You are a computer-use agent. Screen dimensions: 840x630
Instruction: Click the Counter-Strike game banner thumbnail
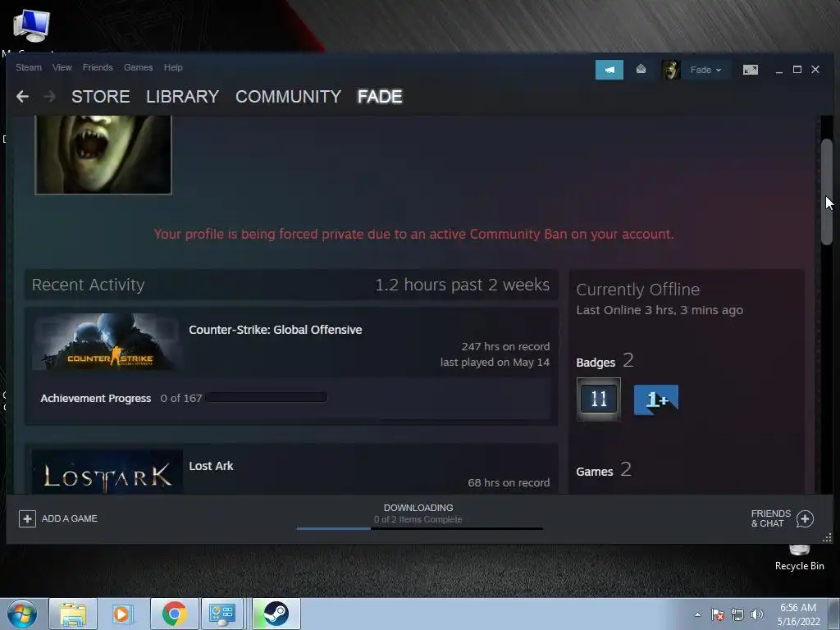click(x=107, y=342)
